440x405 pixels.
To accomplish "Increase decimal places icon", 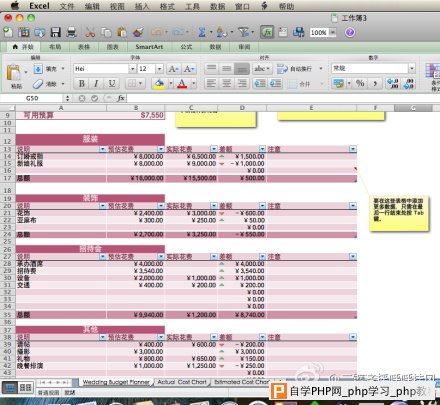I will click(x=392, y=83).
